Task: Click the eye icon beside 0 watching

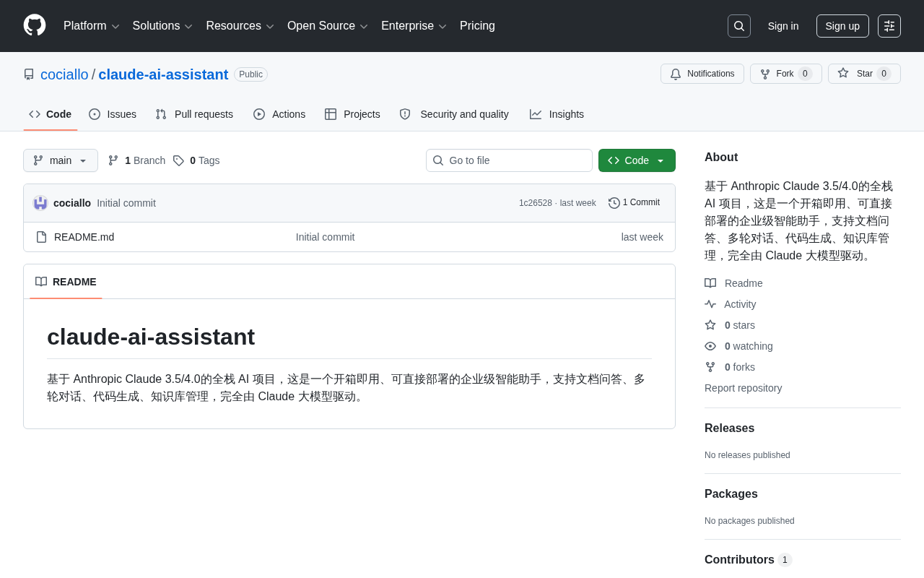Action: click(x=710, y=346)
